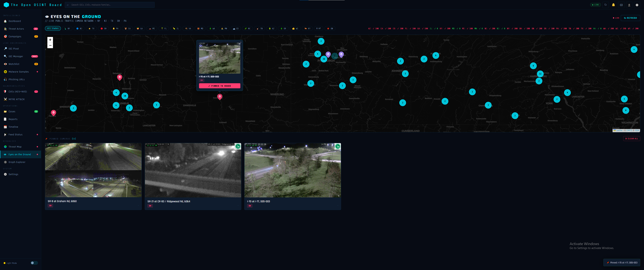Select the All States filter chip
Image resolution: width=644 pixels, height=270 pixels.
53,28
